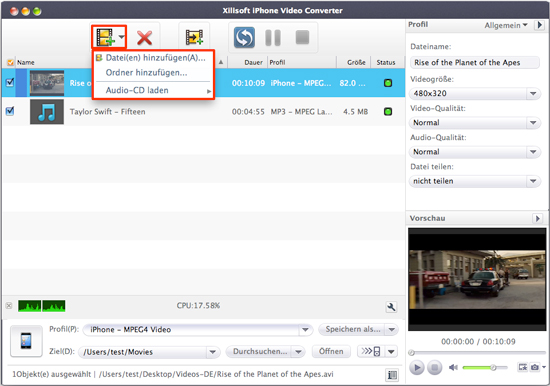This screenshot has height=386, width=550.
Task: Expand Profil panel with arrow button
Action: click(x=539, y=25)
